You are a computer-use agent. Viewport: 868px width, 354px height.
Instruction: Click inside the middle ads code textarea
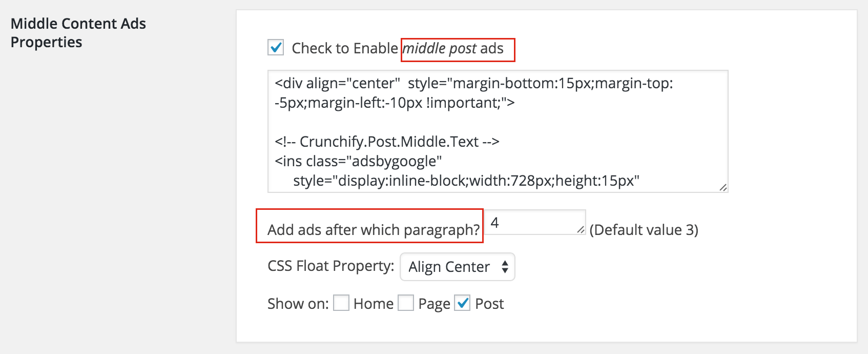click(498, 131)
